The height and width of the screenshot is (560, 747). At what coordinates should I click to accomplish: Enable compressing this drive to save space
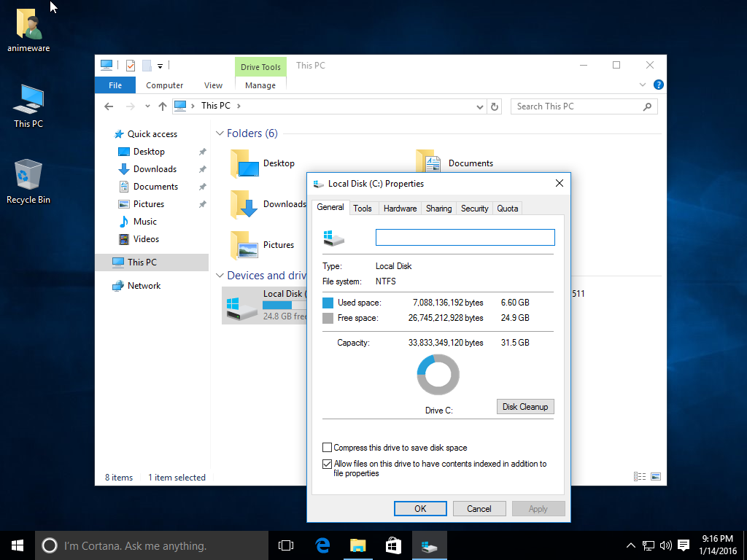(327, 447)
